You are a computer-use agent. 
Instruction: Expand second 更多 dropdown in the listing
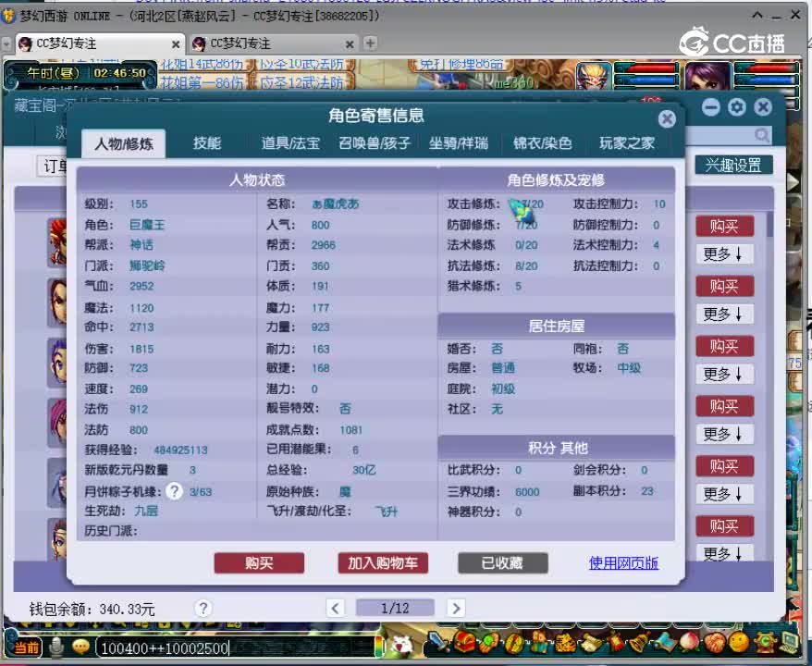point(723,314)
